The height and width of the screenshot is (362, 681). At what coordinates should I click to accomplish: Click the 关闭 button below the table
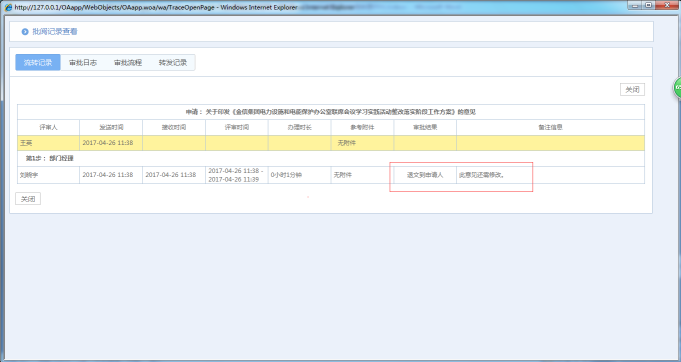click(x=28, y=199)
